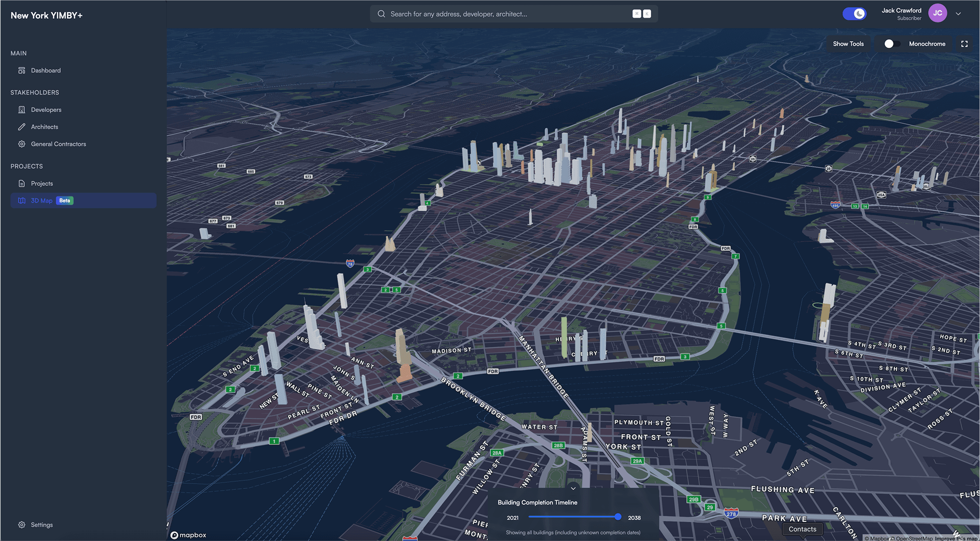Click the 3D Map icon in sidebar

click(22, 200)
